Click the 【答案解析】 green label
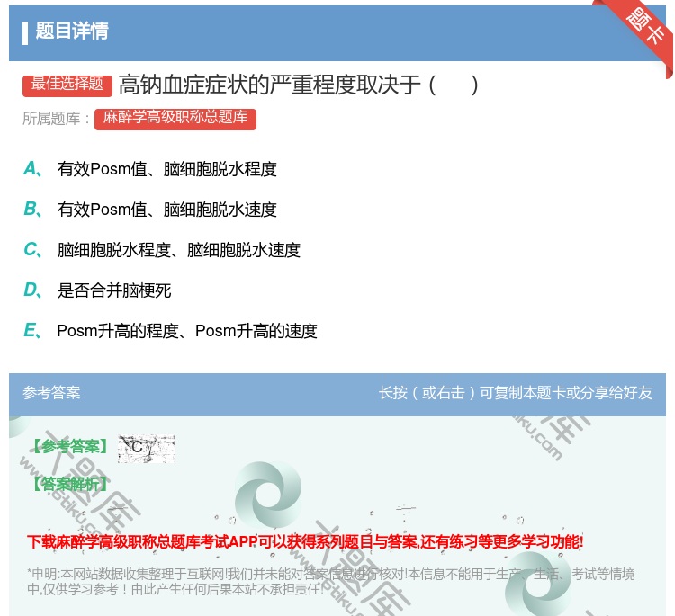 [70, 485]
